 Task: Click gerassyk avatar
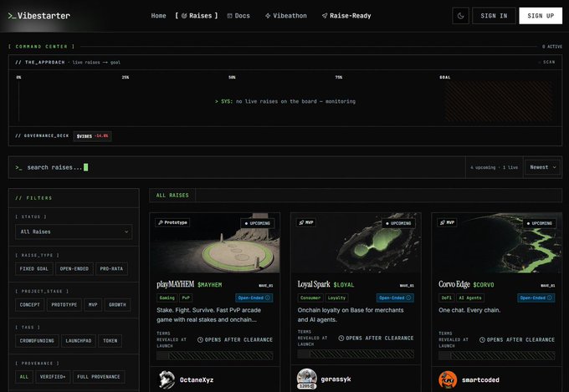[x=307, y=379]
